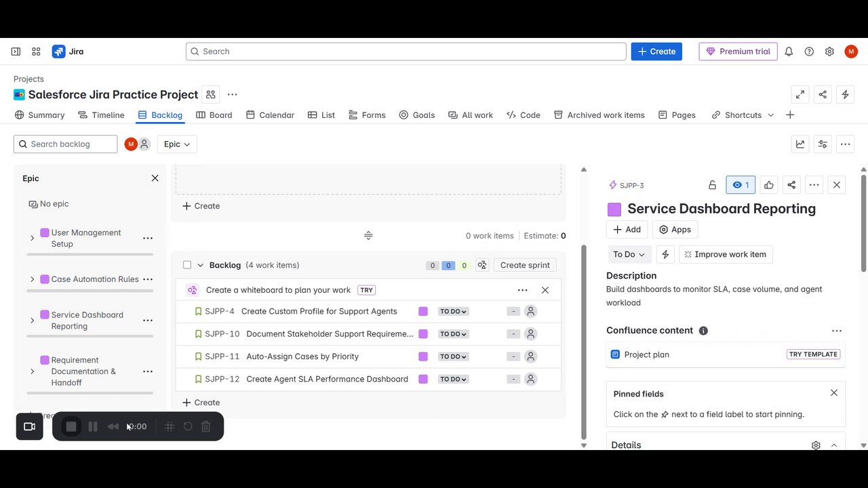Switch to the Timeline tab
Screen dimensions: 868x488
101,115
